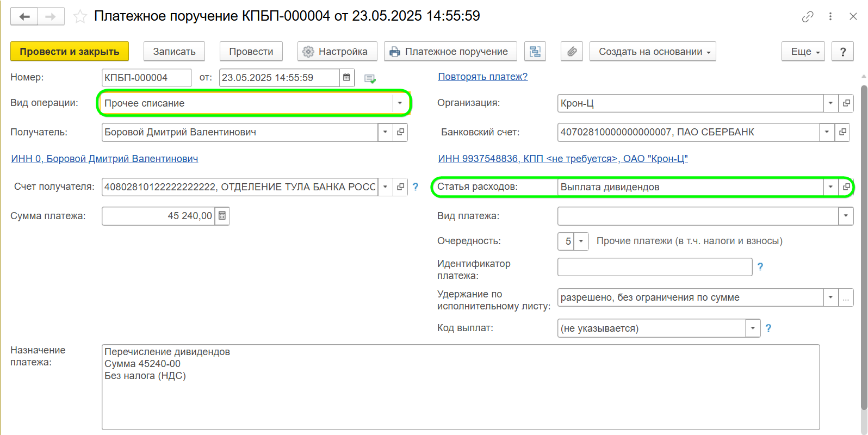The image size is (868, 435).
Task: Open the Очередность dropdown arrow
Action: [581, 241]
